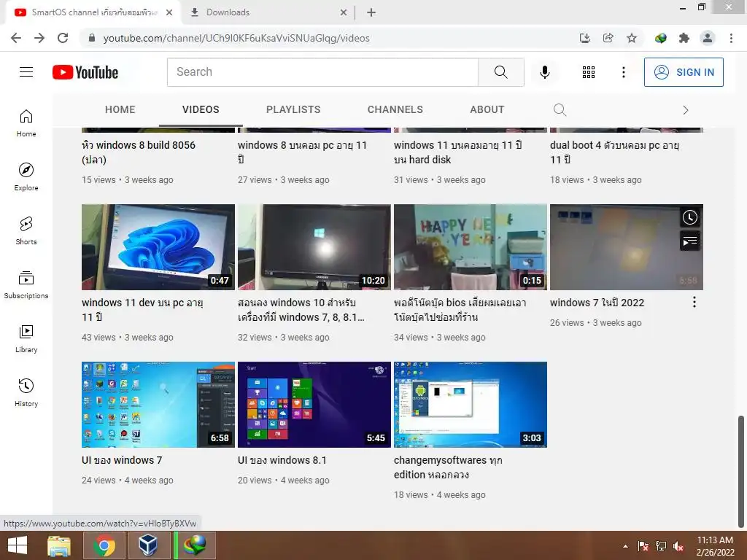
Task: Open the Chrome extensions puzzle icon
Action: coord(684,38)
